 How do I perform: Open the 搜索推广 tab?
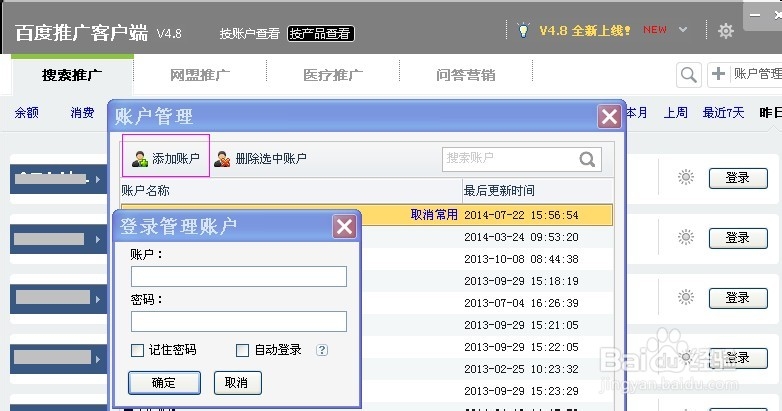(x=72, y=75)
